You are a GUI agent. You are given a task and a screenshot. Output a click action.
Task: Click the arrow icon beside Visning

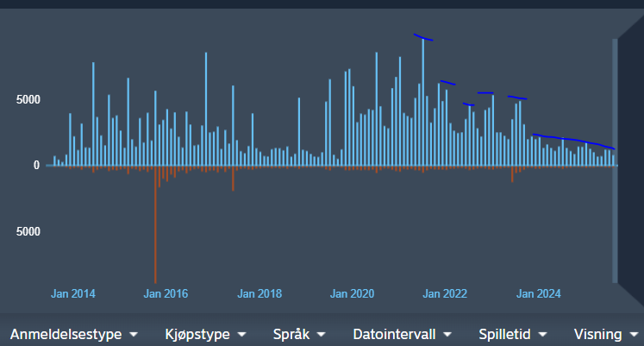635,334
